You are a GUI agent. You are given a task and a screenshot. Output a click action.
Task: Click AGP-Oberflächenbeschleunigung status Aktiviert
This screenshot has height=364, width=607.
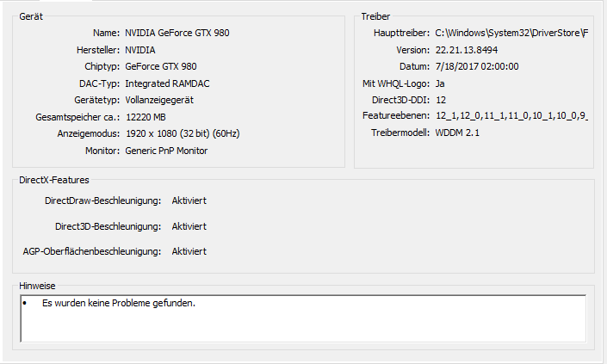(x=189, y=251)
